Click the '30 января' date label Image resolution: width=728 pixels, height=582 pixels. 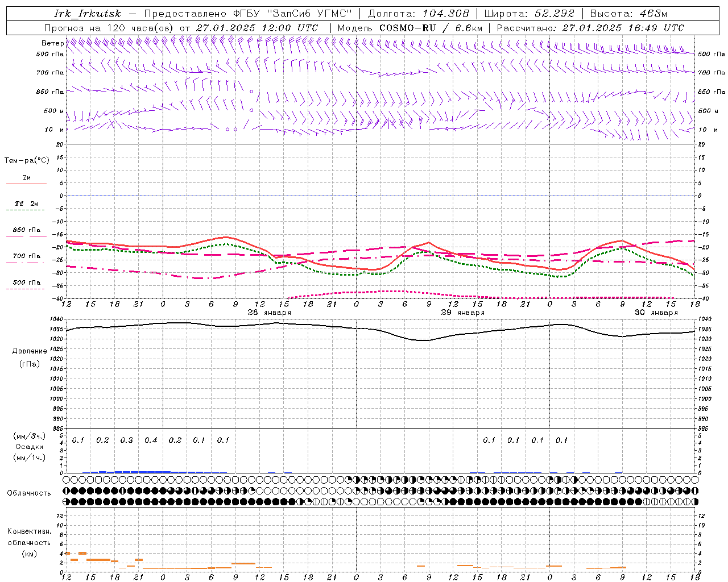point(656,313)
